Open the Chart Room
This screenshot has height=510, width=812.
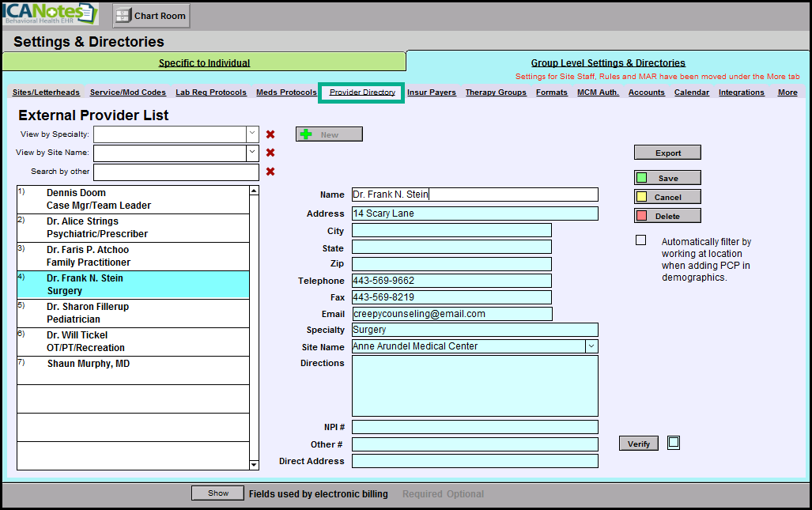click(x=151, y=15)
